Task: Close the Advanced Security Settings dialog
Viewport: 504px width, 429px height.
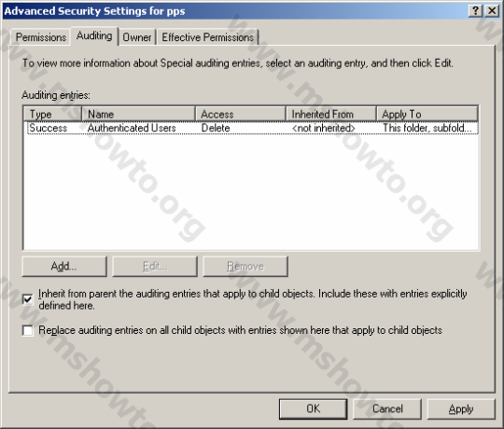Action: tap(492, 11)
